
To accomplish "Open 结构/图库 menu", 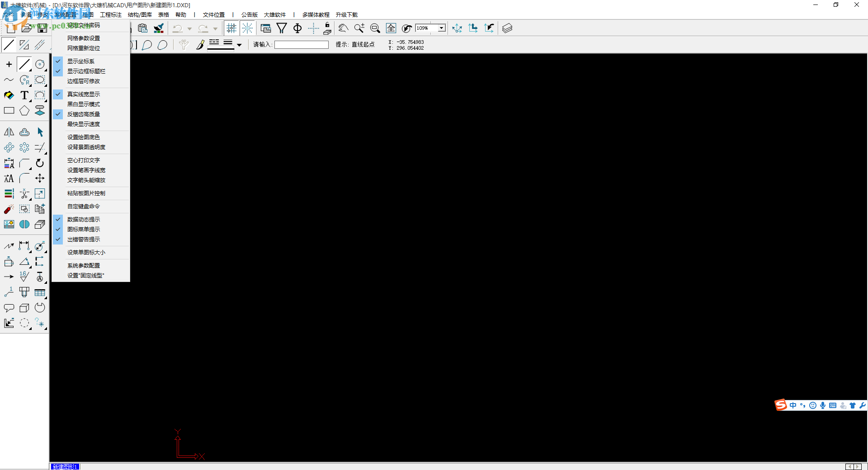I will pos(140,15).
